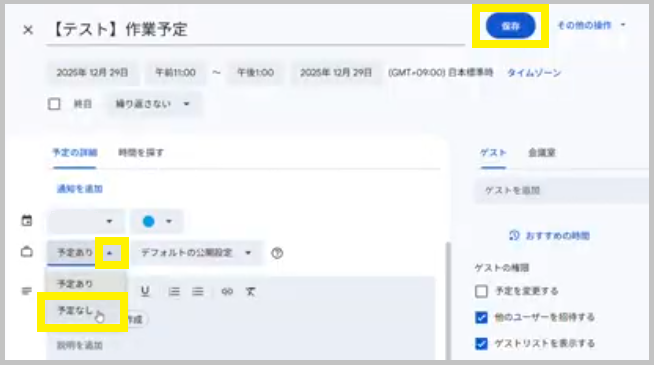The width and height of the screenshot is (654, 365).
Task: Select start time 午前11:00
Action: click(175, 73)
